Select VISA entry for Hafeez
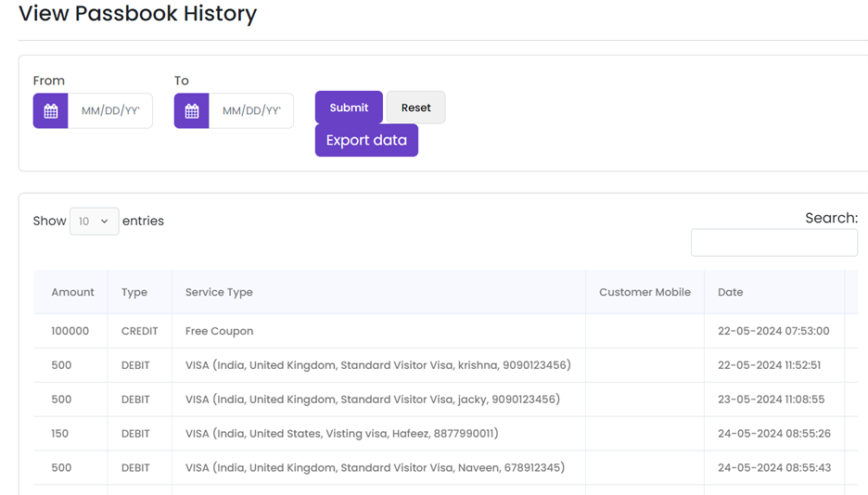This screenshot has width=868, height=495. 342,434
